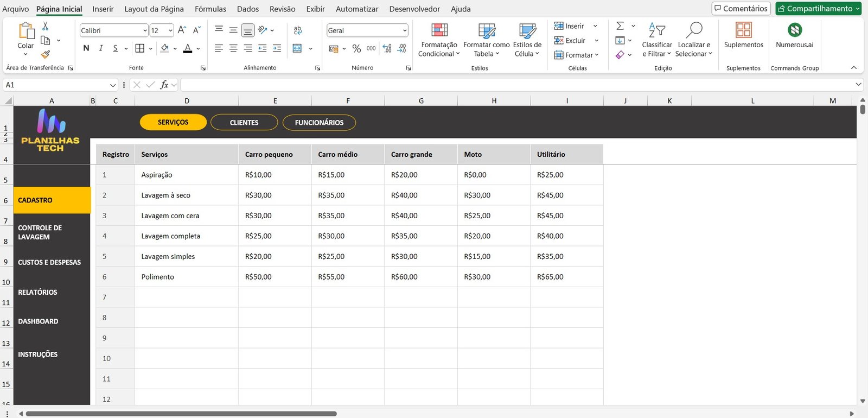868x418 pixels.
Task: Toggle middle vertical alignment
Action: [233, 30]
